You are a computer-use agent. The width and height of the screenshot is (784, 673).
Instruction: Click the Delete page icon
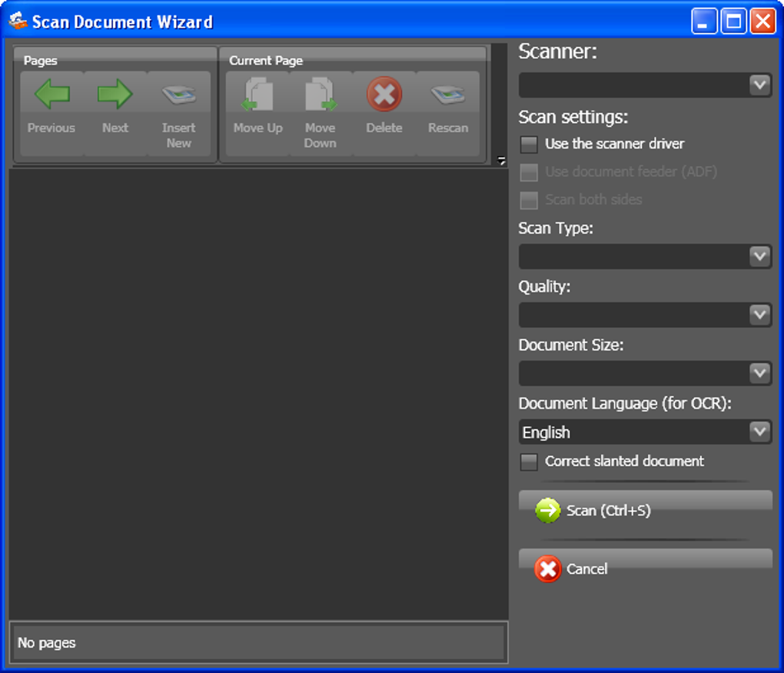[384, 94]
